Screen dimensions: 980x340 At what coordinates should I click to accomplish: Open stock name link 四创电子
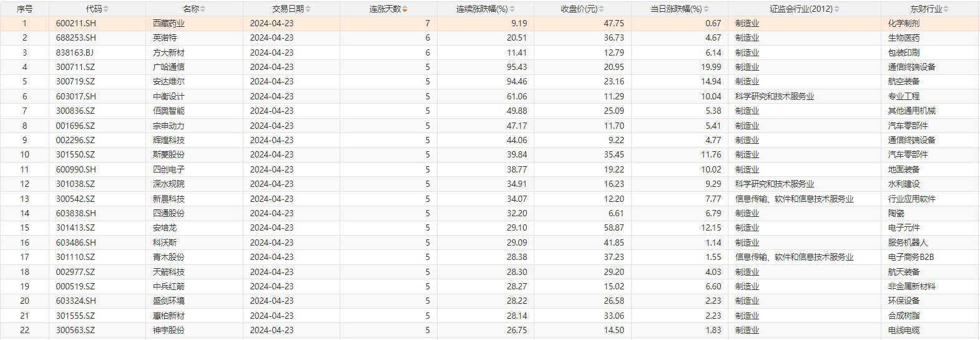(169, 169)
